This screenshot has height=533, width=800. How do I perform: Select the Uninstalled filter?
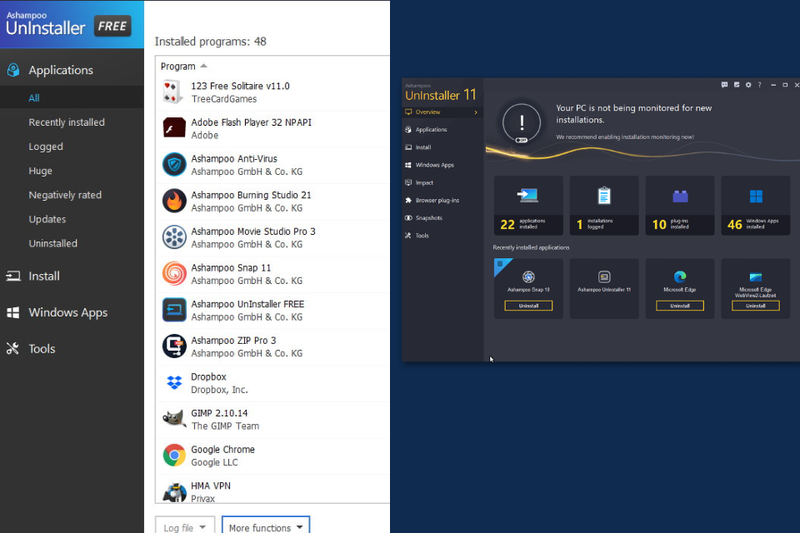[x=53, y=243]
